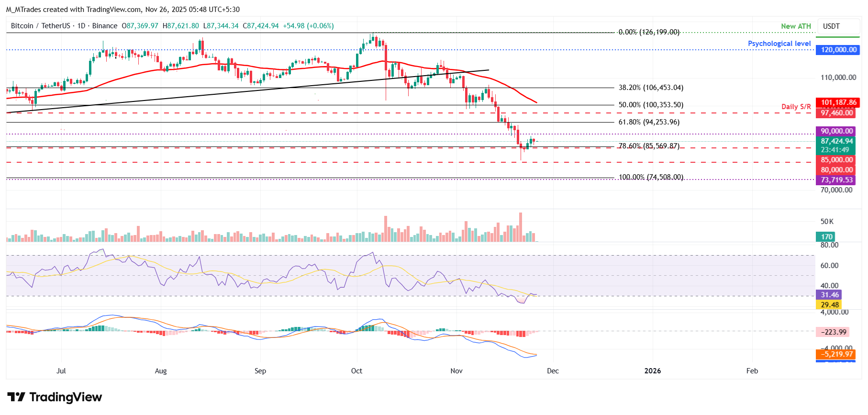Click the TradingView logo icon
Viewport: 868px width, 415px height.
click(16, 397)
